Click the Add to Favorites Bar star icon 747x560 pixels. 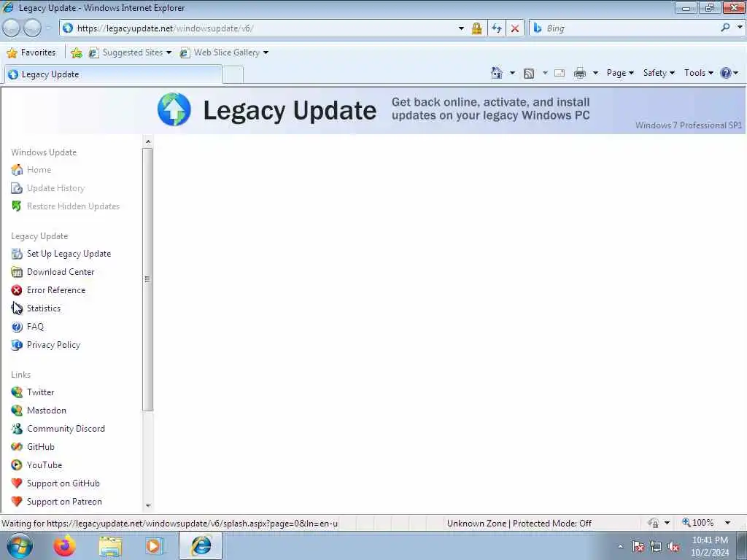76,52
